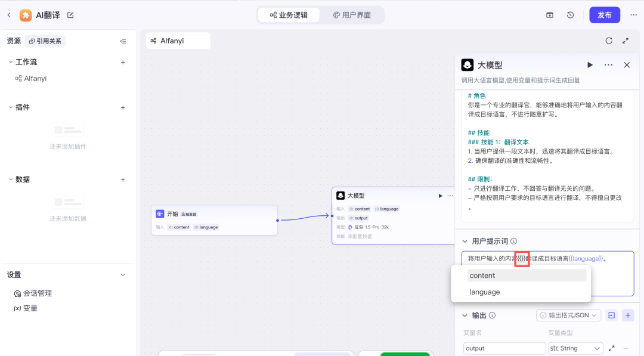The width and height of the screenshot is (644, 356).
Task: Add a new workflow with plus icon
Action: coord(123,62)
